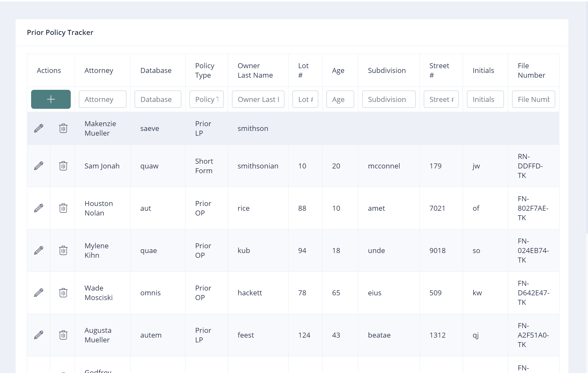Edit the Houston Nolan record
Screen dimensions: 588x373
(39, 208)
